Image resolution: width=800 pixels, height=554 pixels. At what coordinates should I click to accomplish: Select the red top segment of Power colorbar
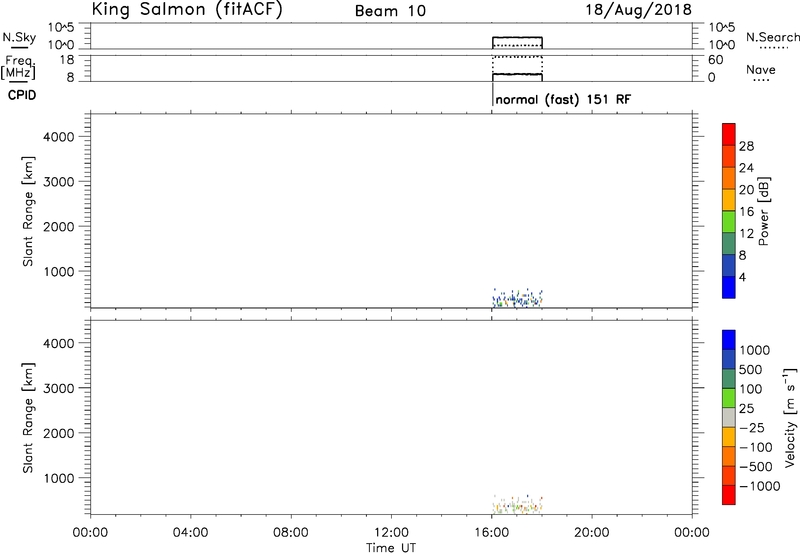pos(729,134)
